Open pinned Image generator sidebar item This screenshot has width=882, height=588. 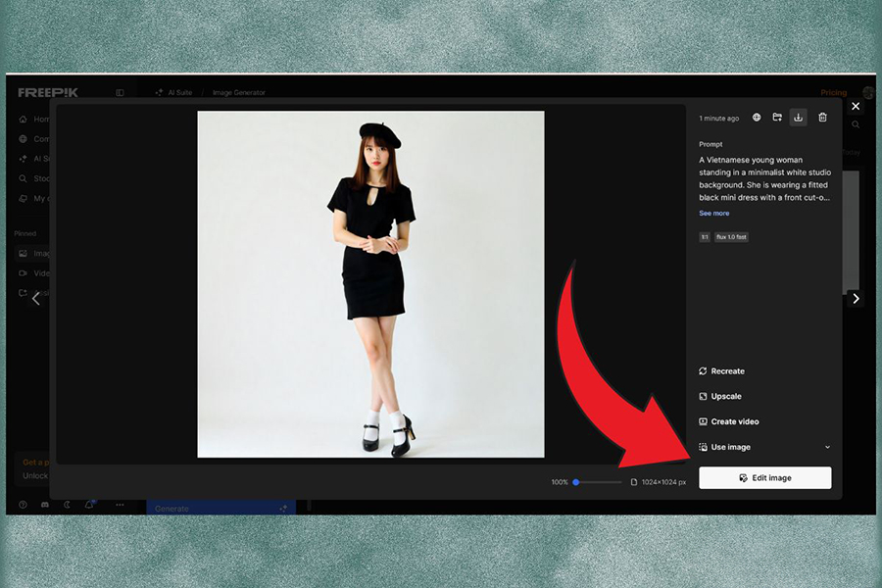[32, 253]
